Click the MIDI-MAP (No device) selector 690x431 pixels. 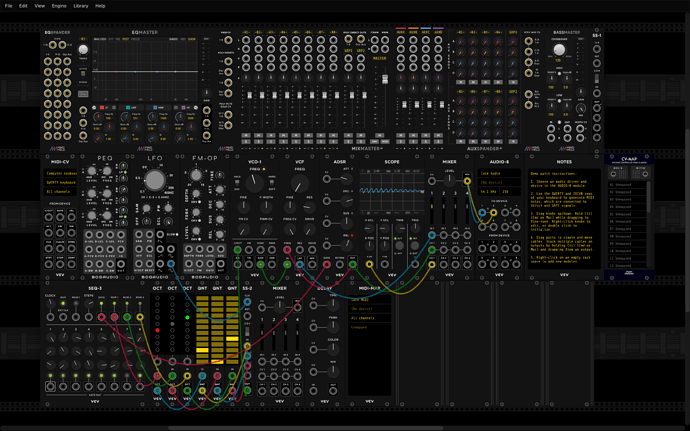pyautogui.click(x=369, y=309)
